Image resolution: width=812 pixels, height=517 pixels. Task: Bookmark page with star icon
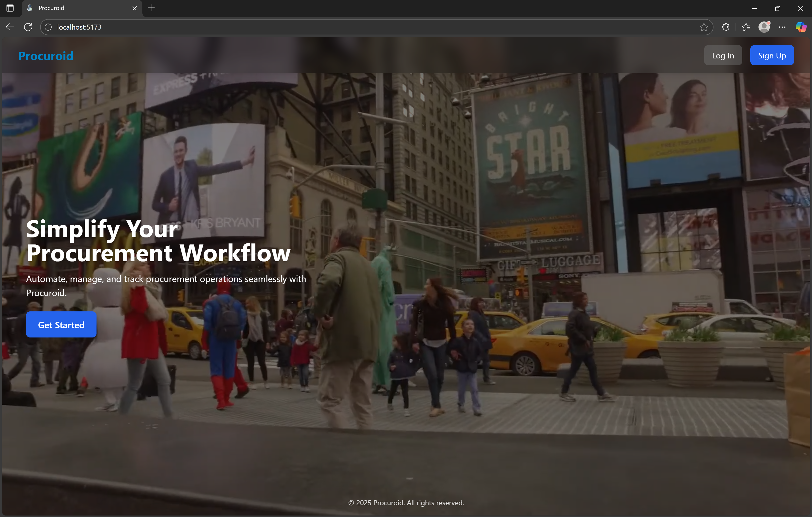[703, 27]
